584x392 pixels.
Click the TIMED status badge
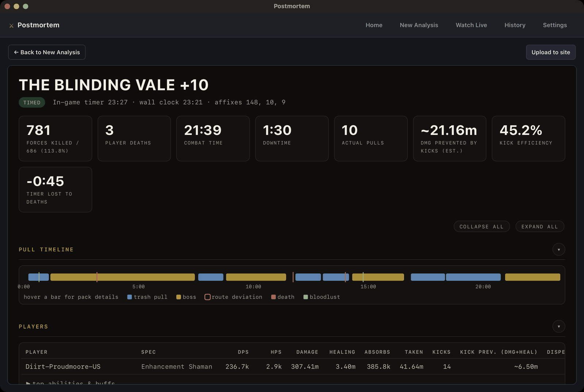coord(32,102)
